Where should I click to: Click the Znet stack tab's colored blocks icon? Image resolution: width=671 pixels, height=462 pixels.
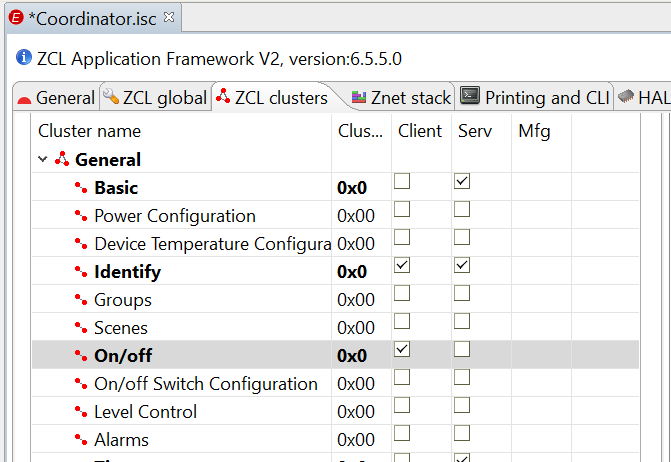tap(359, 98)
